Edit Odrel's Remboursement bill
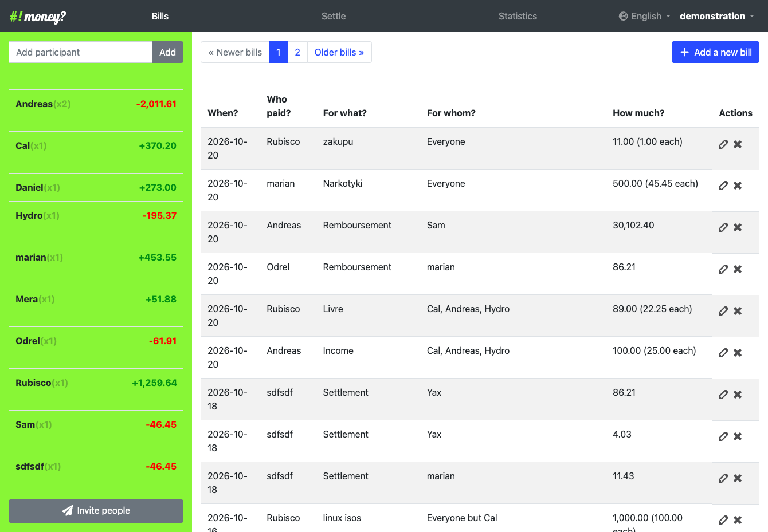 point(723,269)
